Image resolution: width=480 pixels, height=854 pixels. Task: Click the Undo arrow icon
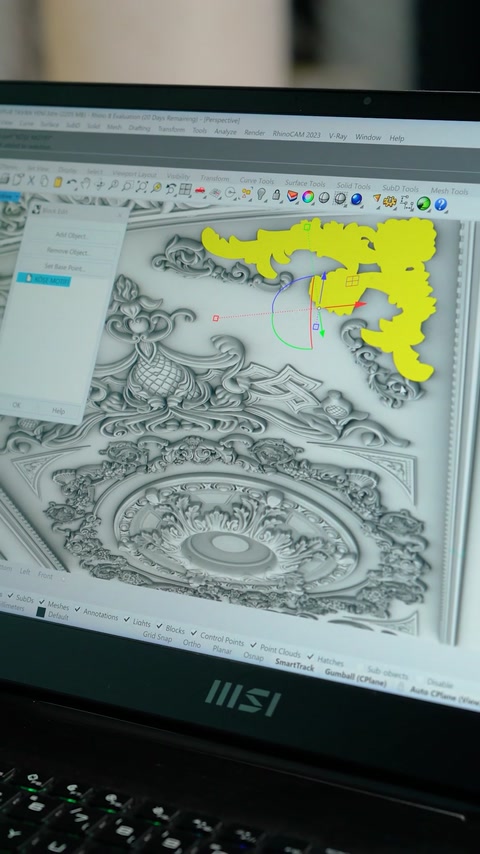coord(72,183)
